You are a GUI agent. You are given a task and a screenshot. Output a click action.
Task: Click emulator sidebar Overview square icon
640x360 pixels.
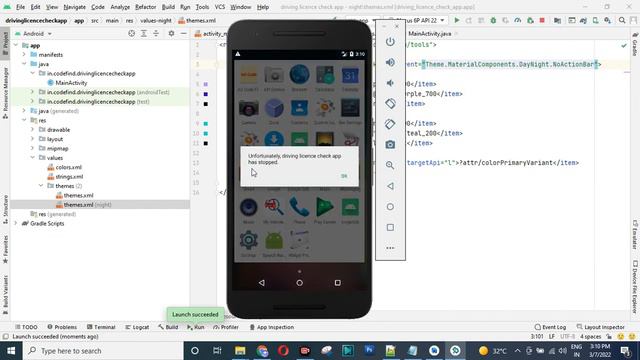click(x=390, y=227)
